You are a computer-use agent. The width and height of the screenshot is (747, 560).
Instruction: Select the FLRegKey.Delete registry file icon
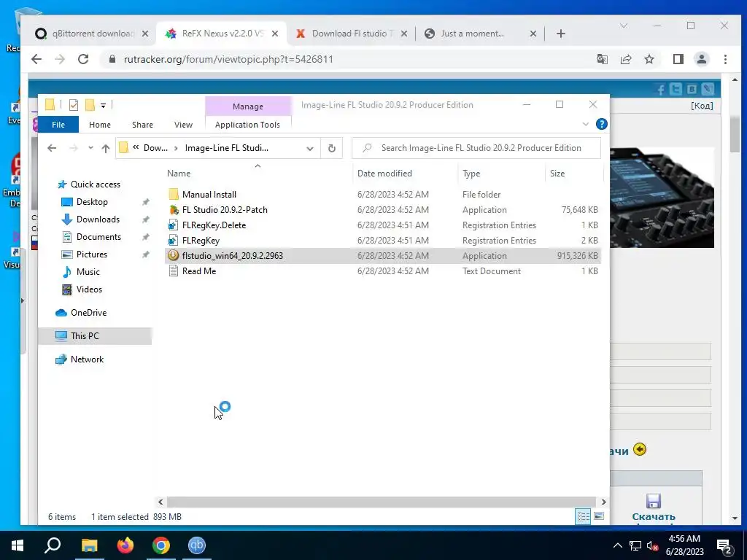[174, 225]
